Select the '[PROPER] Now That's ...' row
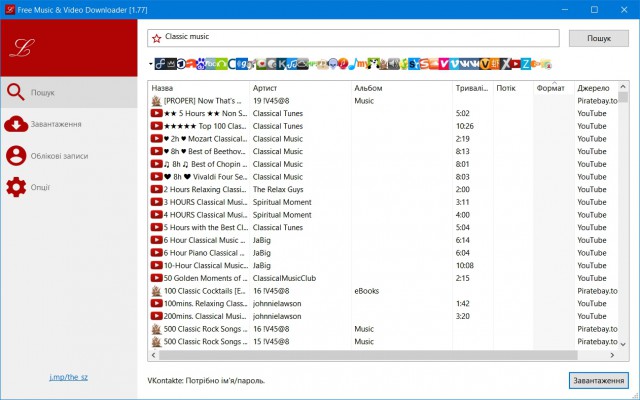This screenshot has width=640, height=400. coord(383,101)
